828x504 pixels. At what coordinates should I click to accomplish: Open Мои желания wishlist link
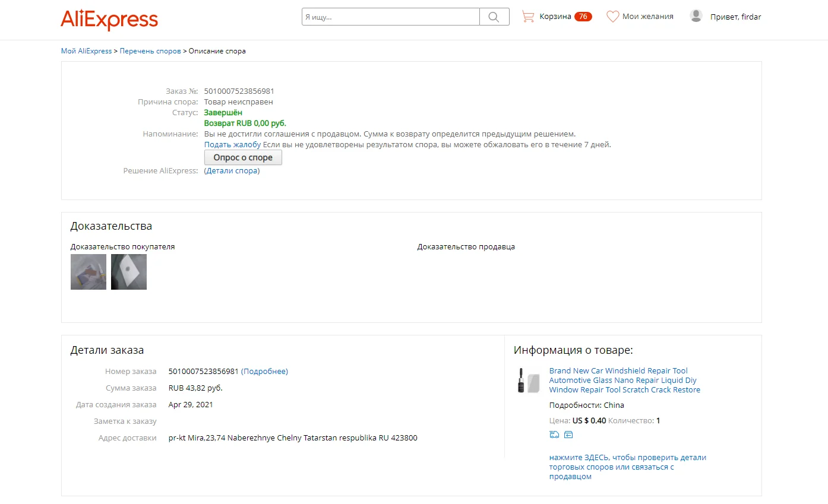point(648,17)
